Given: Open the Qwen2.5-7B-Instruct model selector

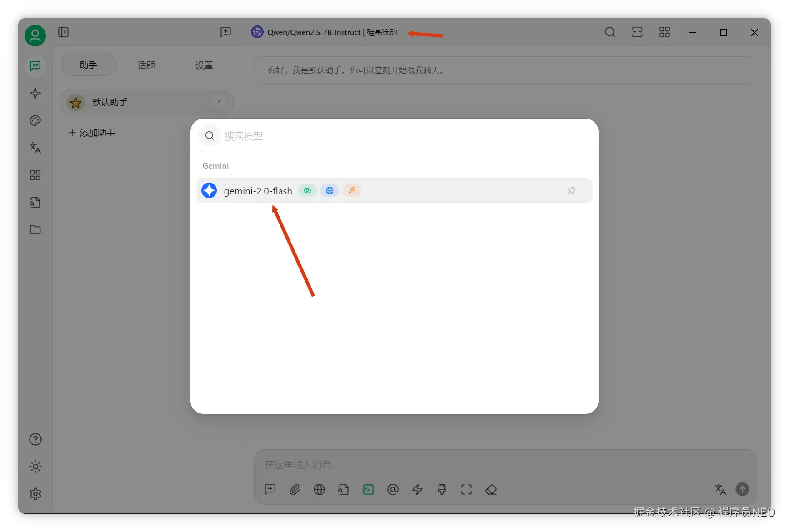Looking at the screenshot, I should 324,32.
